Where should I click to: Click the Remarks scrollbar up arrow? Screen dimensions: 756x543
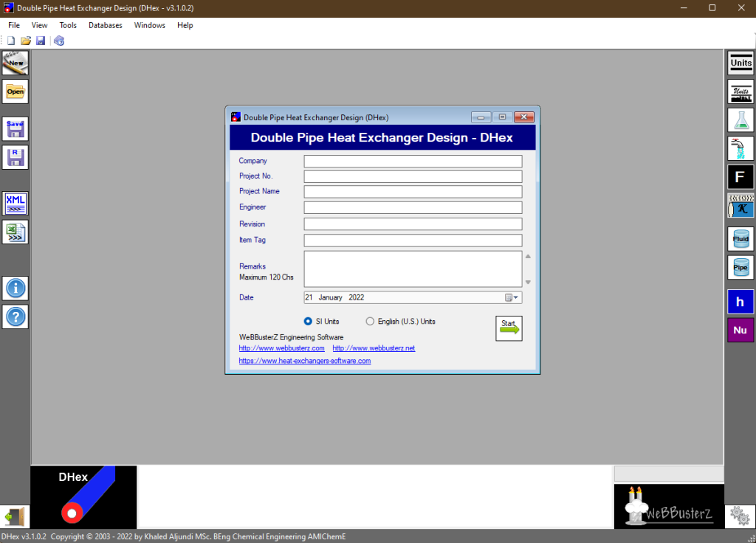click(x=528, y=256)
